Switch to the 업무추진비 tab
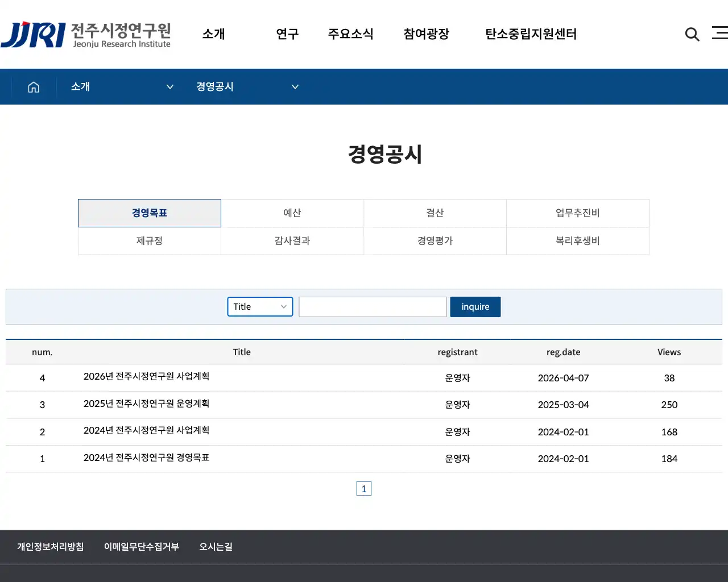 pos(578,213)
